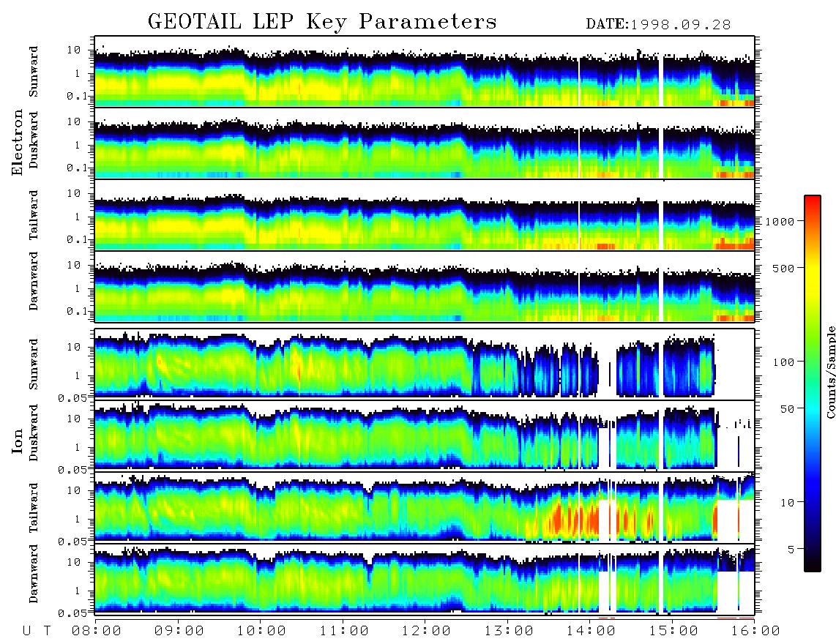Click the 0.1 tick of Electron Sunward panel
This screenshot has height=644, width=836.
78,96
